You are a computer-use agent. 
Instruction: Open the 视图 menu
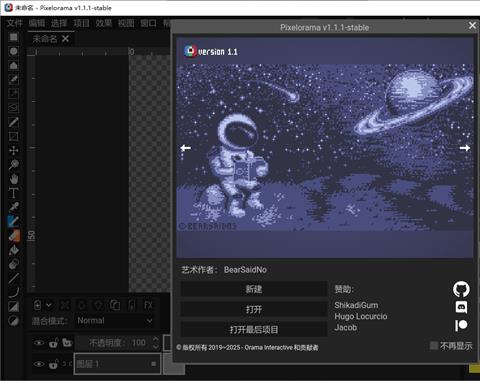pos(126,23)
